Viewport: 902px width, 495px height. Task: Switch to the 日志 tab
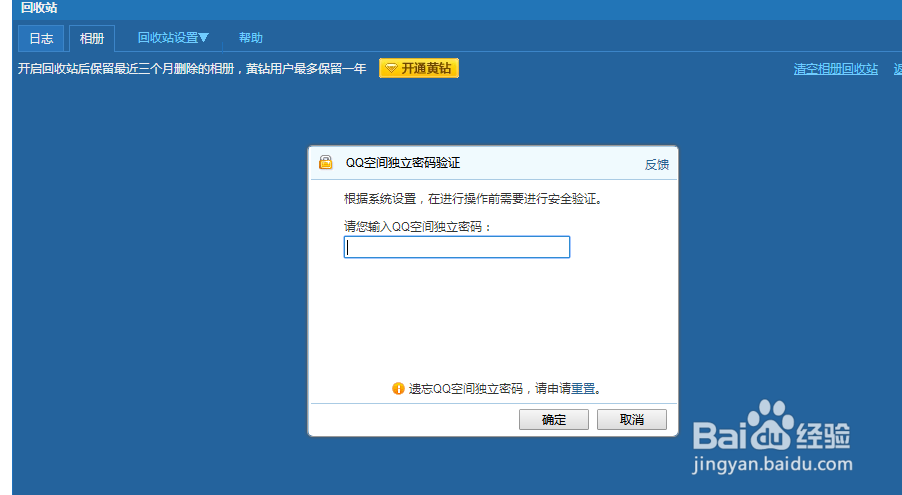[41, 39]
